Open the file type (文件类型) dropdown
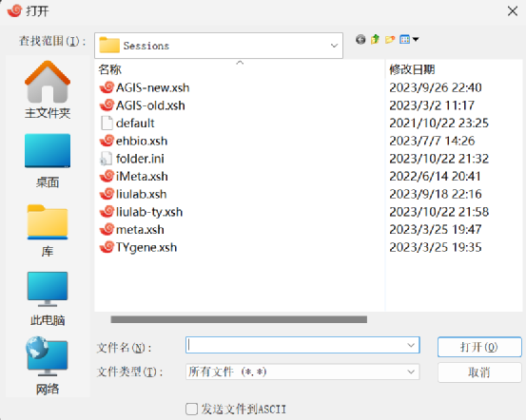 [x=411, y=372]
